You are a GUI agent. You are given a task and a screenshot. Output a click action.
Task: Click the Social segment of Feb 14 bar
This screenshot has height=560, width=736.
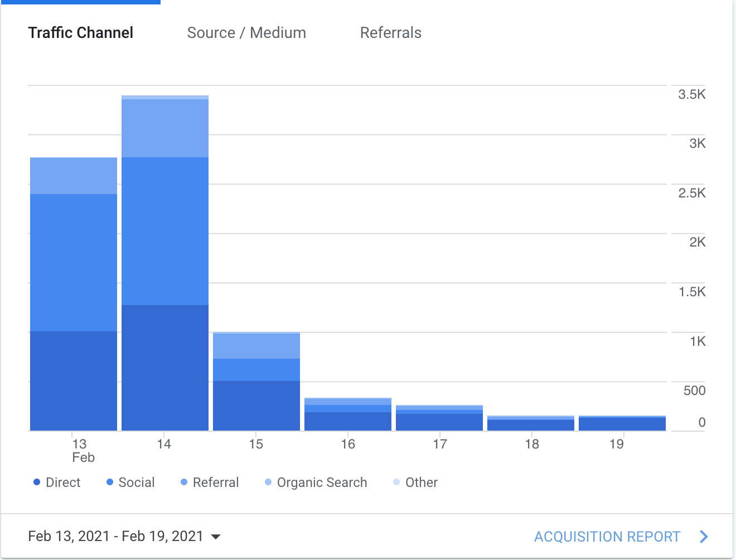coord(165,231)
